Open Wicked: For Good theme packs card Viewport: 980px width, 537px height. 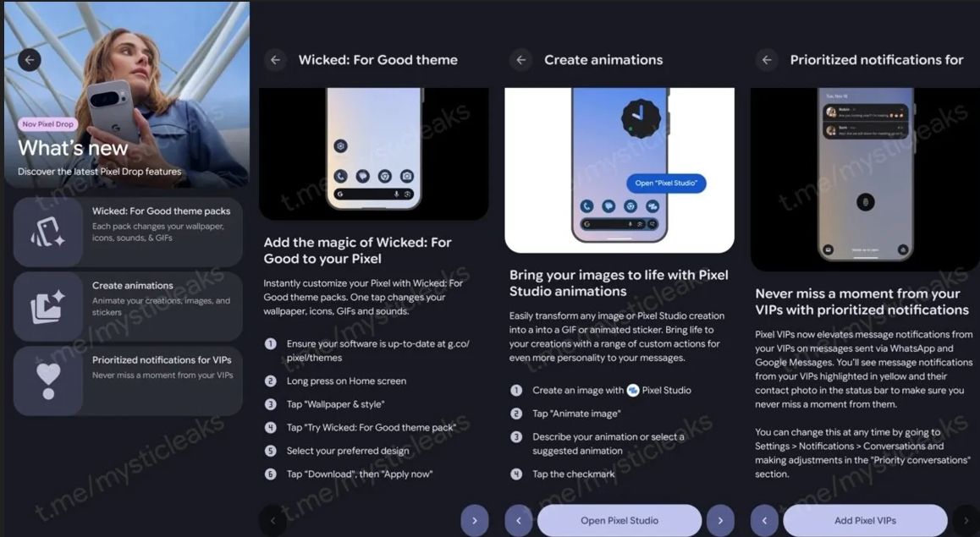click(128, 232)
